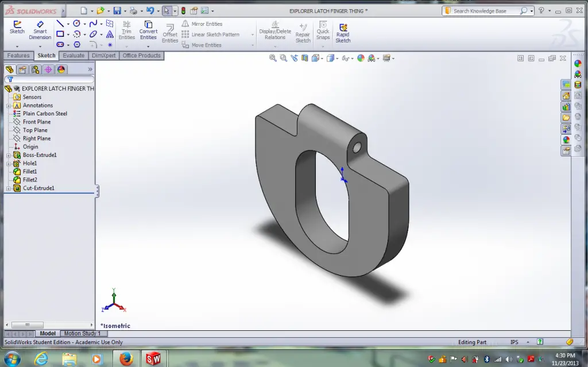Select the Corner Rectangle tool
588x367 pixels.
point(60,34)
